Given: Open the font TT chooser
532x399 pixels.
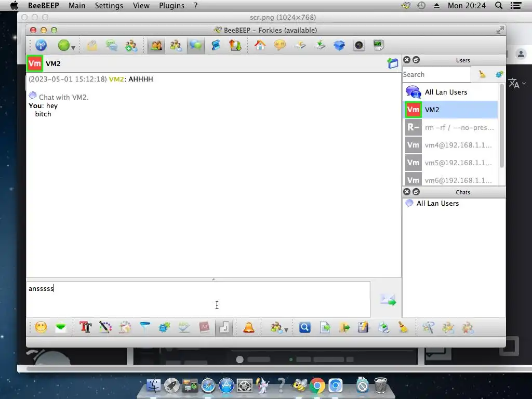Looking at the screenshot, I should tap(85, 327).
